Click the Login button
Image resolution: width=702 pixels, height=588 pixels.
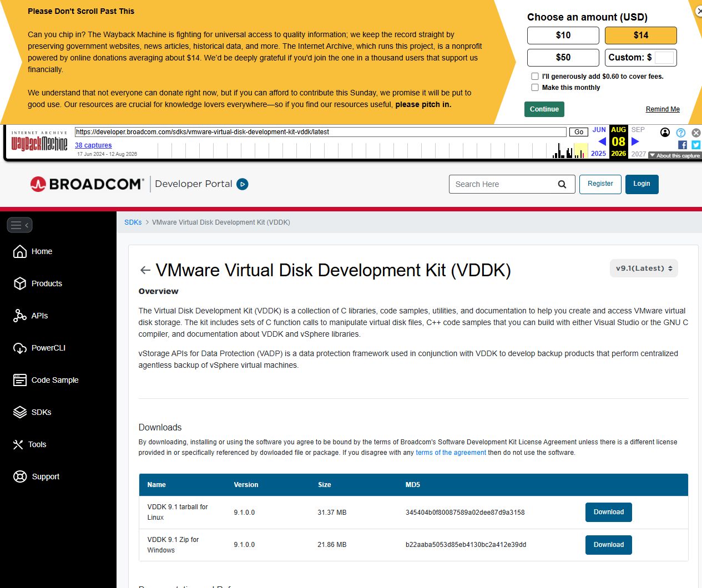642,184
